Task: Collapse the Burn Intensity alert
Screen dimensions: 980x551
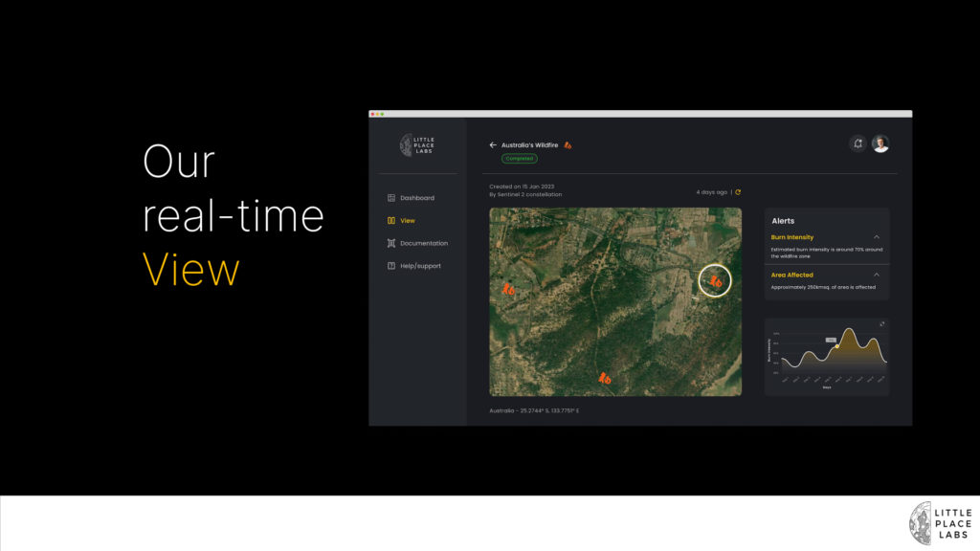Action: 877,237
